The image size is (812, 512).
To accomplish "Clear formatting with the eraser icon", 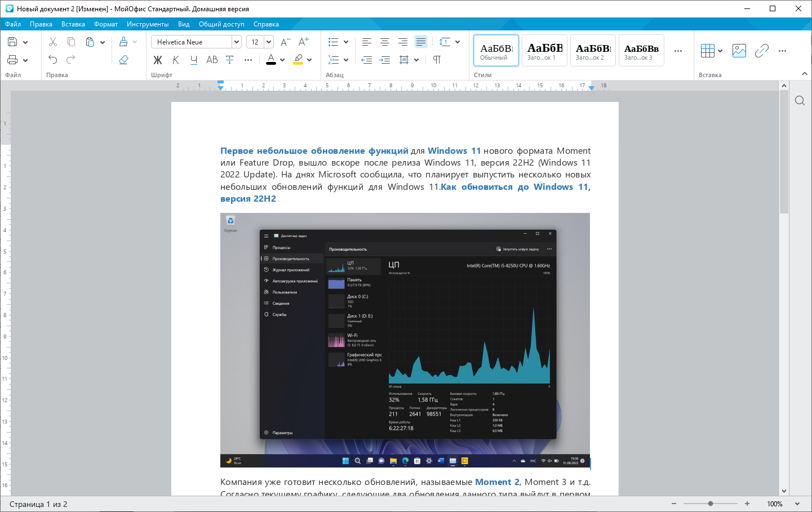I will click(123, 60).
